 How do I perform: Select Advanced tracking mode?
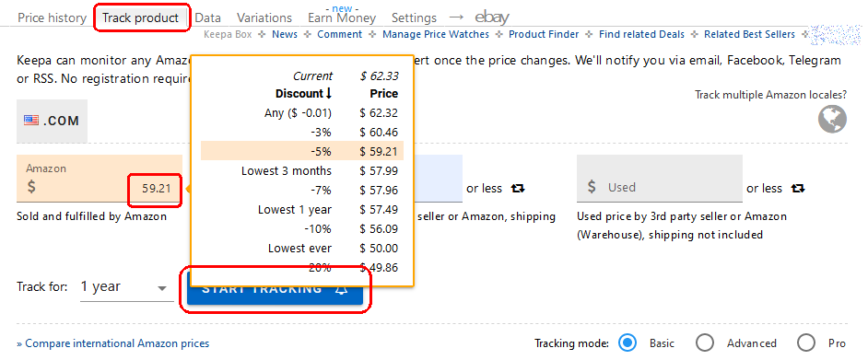704,343
